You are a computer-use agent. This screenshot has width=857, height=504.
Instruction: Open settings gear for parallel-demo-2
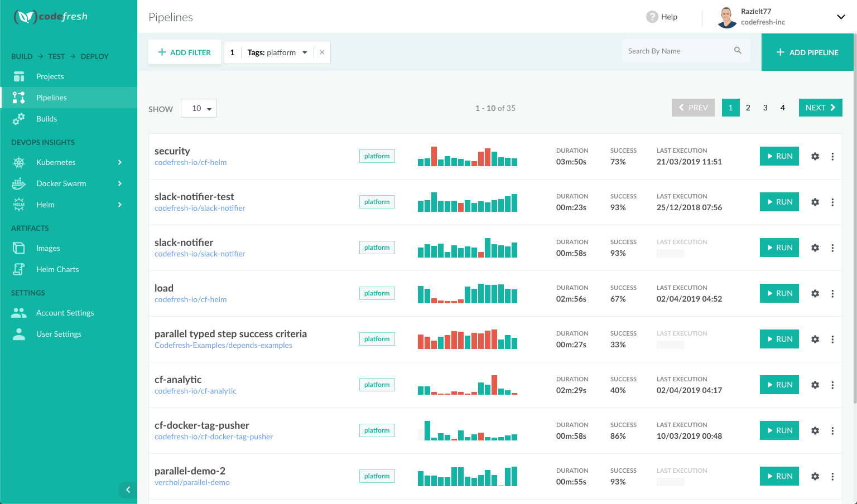815,477
